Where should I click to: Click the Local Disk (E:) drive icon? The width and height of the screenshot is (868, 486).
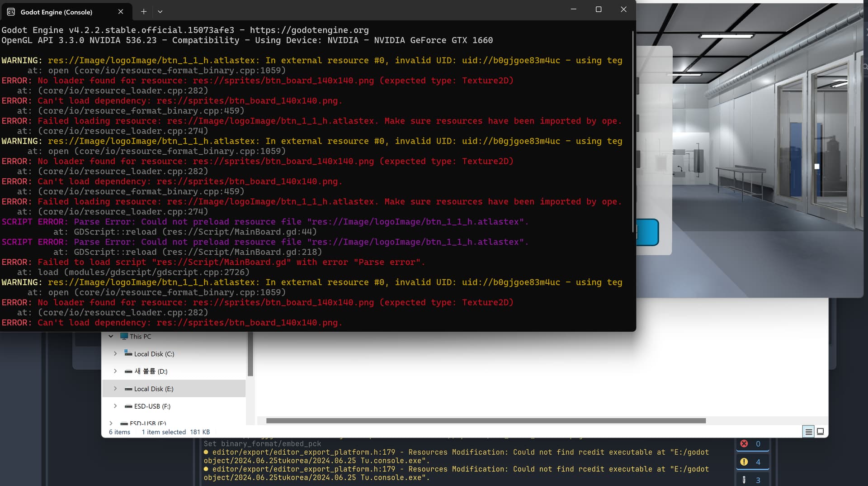[128, 389]
